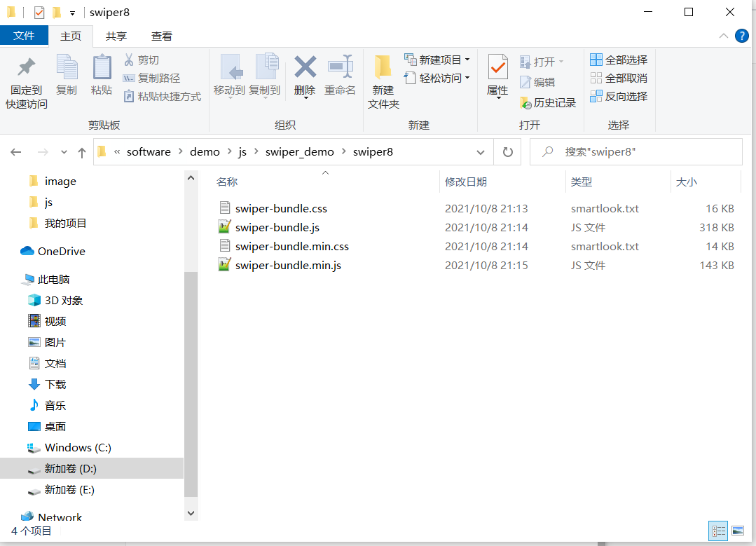Switch to details view layout
Image resolution: width=756 pixels, height=546 pixels.
coord(718,531)
